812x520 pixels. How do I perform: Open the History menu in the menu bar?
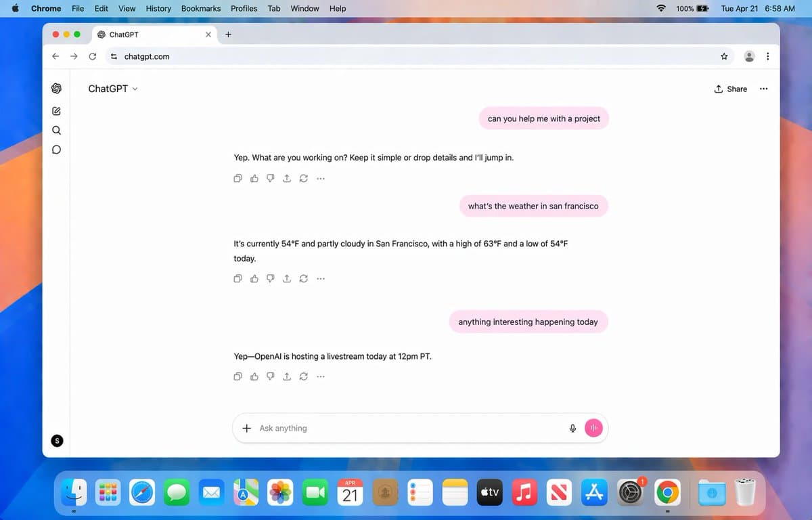[158, 8]
